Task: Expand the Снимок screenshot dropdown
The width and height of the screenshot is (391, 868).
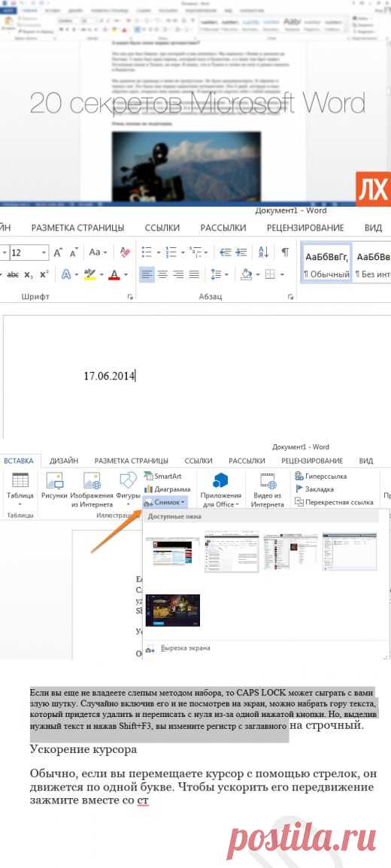Action: tap(165, 503)
